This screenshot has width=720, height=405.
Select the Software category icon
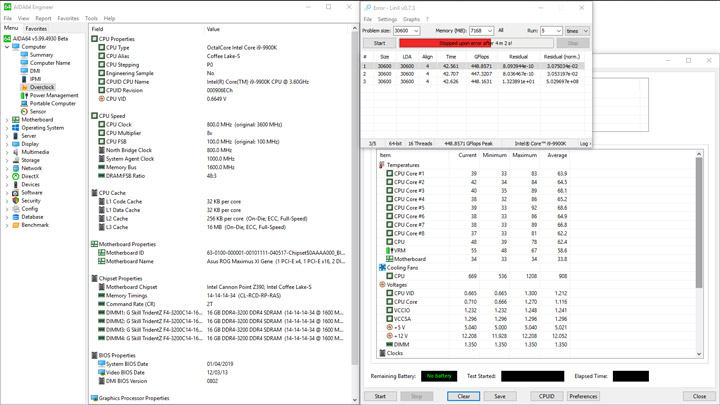(16, 192)
